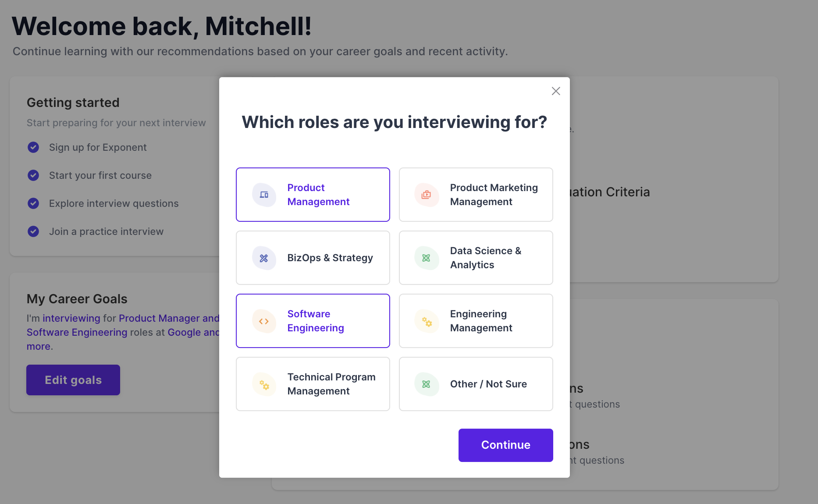The image size is (818, 504).
Task: Open the interviewing link in Career Goals
Action: pyautogui.click(x=71, y=318)
